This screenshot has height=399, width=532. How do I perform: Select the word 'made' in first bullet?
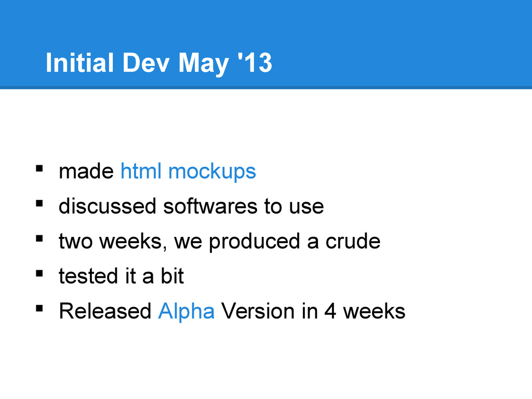(x=86, y=171)
